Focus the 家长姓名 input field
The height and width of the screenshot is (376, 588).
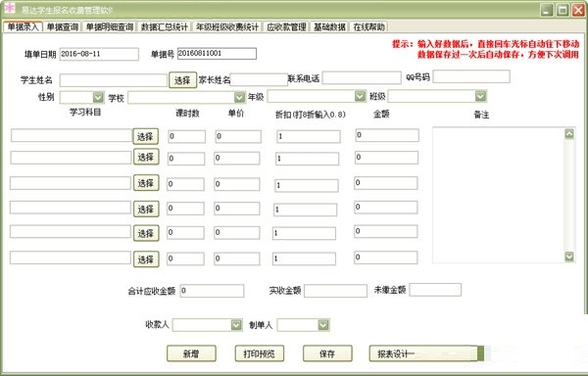(x=259, y=79)
